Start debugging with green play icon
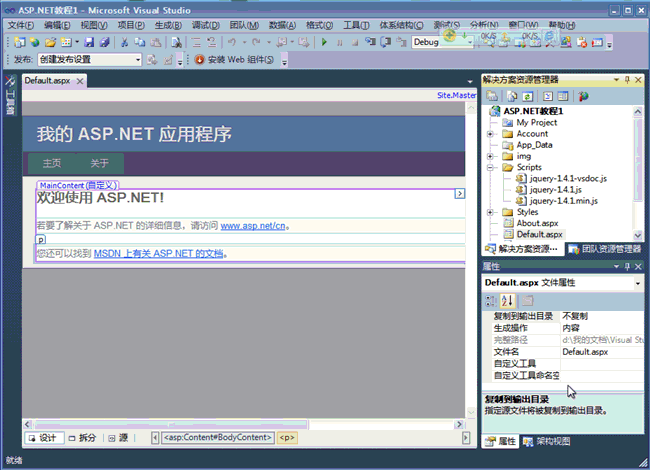The image size is (650, 470). pyautogui.click(x=324, y=42)
